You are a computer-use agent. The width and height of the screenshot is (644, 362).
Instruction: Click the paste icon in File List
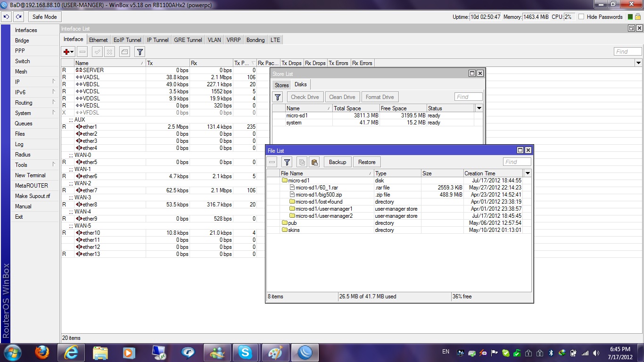click(x=314, y=162)
